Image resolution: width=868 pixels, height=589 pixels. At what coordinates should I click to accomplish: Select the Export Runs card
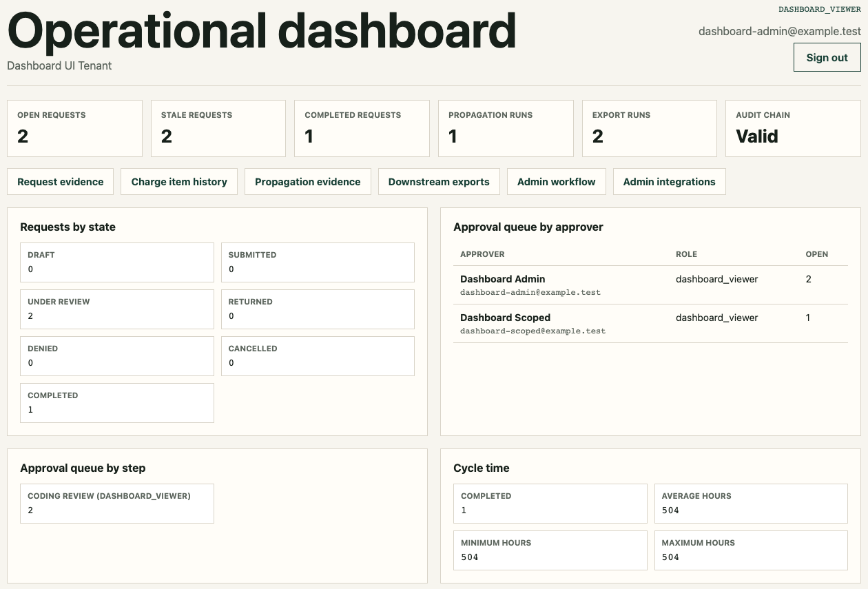click(x=650, y=128)
